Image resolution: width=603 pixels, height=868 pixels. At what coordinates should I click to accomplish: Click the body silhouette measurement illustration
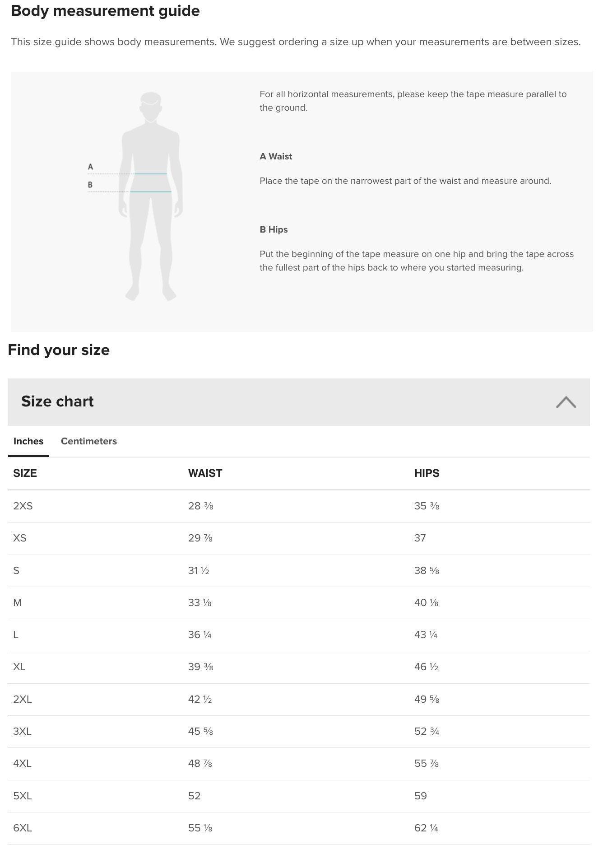(x=151, y=196)
